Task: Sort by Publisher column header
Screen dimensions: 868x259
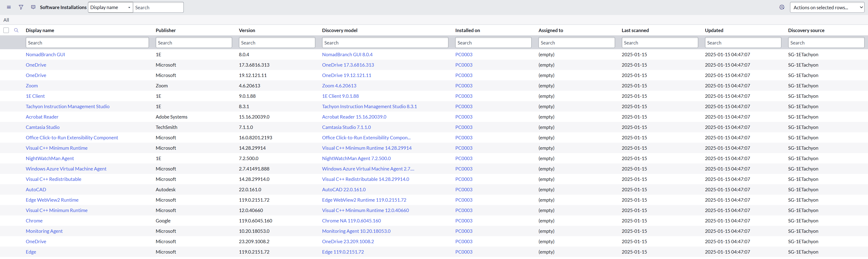Action: tap(165, 30)
